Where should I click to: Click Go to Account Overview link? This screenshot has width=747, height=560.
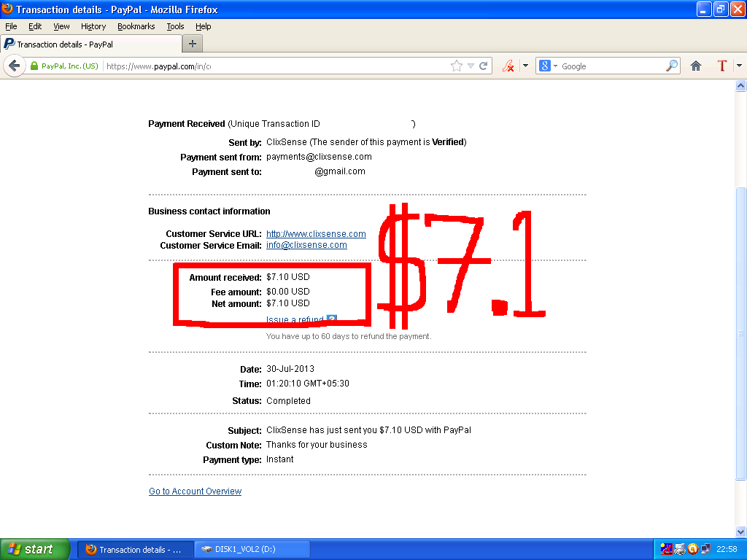coord(195,491)
